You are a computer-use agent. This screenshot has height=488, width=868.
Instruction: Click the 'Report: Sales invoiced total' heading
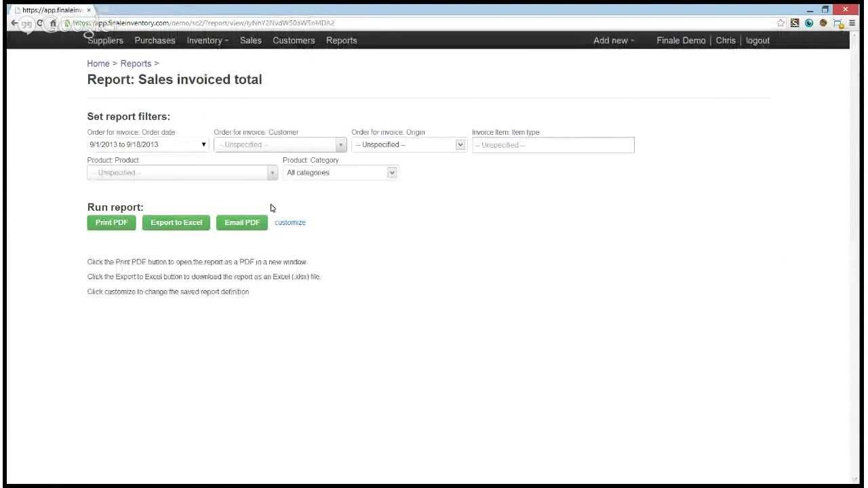pyautogui.click(x=174, y=79)
